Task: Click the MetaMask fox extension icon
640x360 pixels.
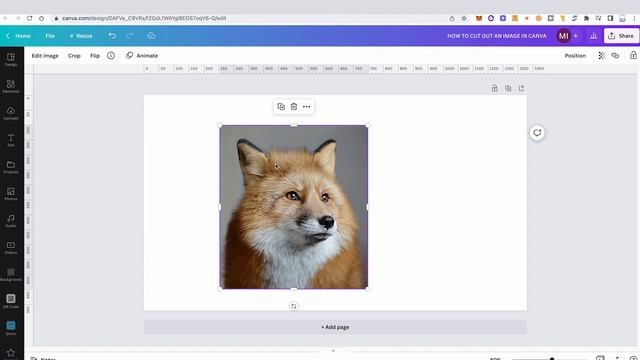Action: pyautogui.click(x=479, y=18)
